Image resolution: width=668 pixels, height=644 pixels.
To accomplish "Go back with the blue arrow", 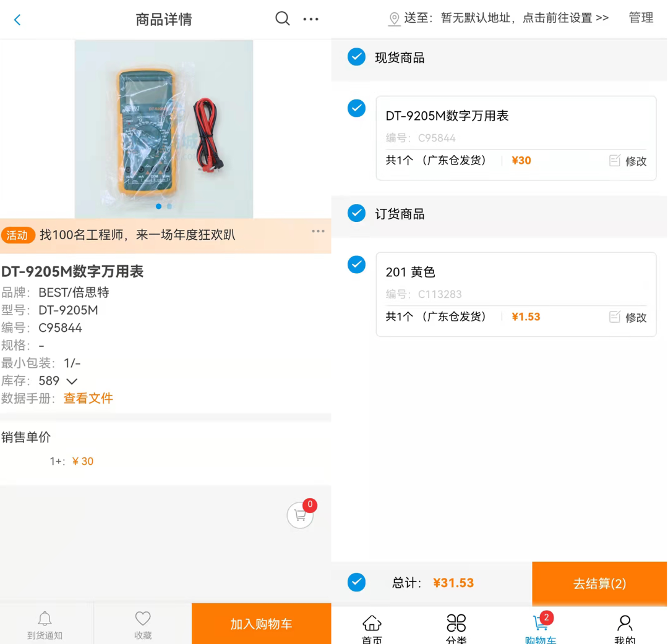I will click(x=17, y=20).
